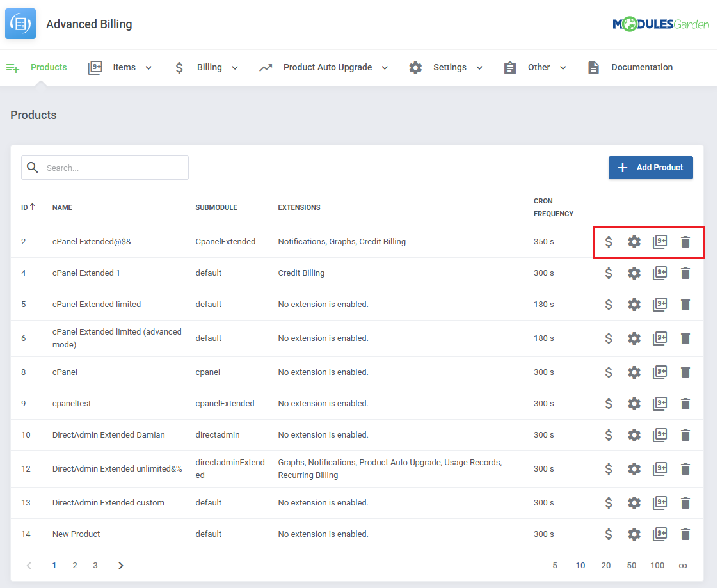Open pricing for New Product row
Image resolution: width=720 pixels, height=588 pixels.
[x=609, y=534]
